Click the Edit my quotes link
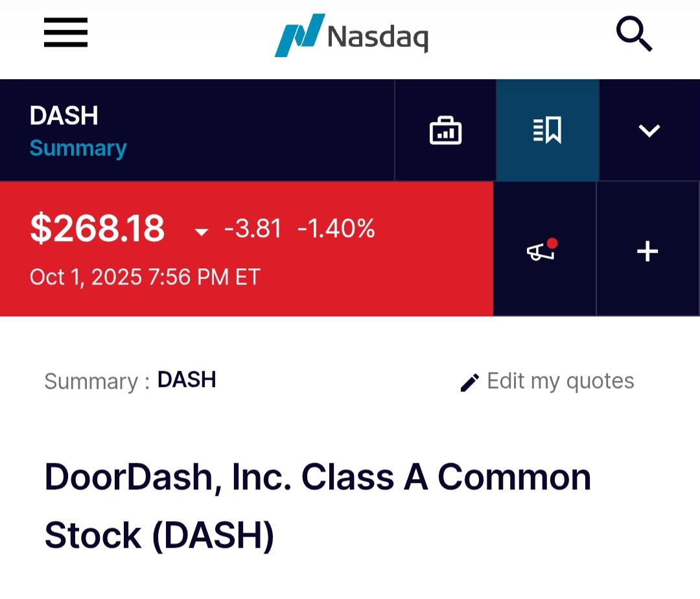The image size is (700, 599). pyautogui.click(x=560, y=381)
